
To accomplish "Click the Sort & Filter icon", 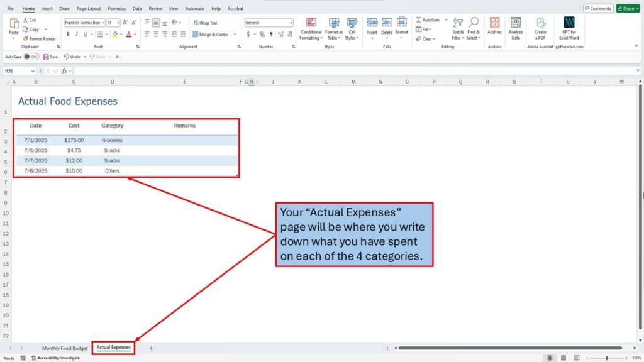I will (x=458, y=29).
